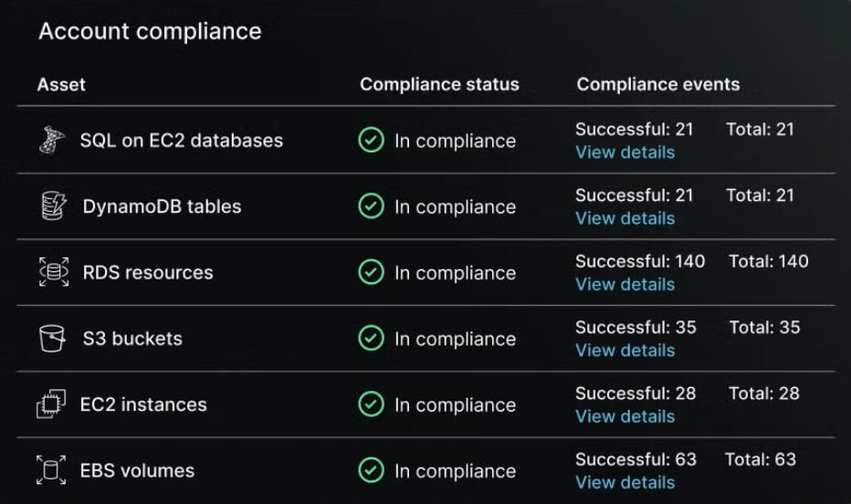Click Successful: 21 in SQL on EC2 row
851x504 pixels.
pos(634,130)
